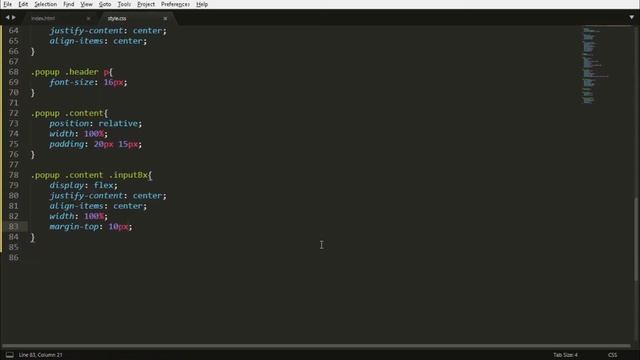
Task: Open the Selection menu
Action: [x=45, y=4]
